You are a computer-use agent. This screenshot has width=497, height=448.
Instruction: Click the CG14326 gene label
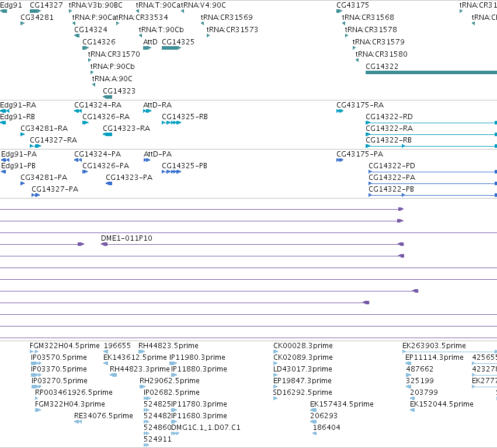[99, 42]
